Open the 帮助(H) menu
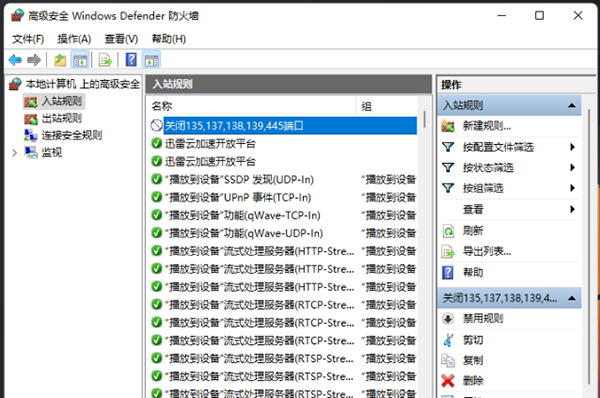 coord(169,39)
